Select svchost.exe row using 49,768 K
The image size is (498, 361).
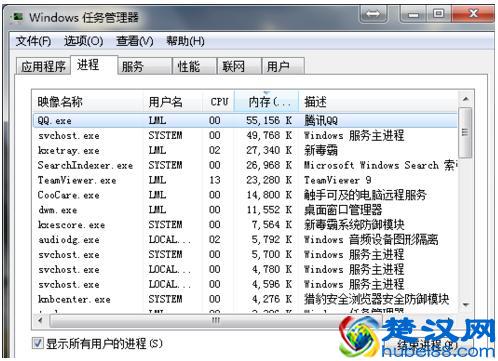point(245,135)
